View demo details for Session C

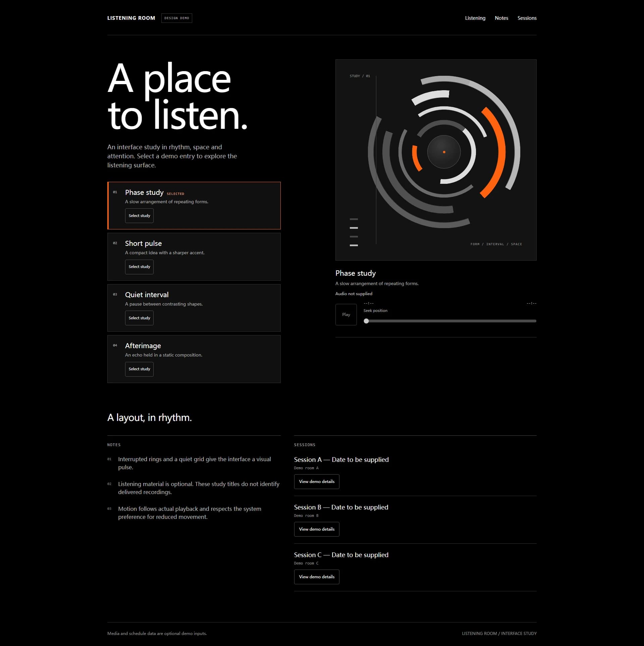pyautogui.click(x=317, y=577)
